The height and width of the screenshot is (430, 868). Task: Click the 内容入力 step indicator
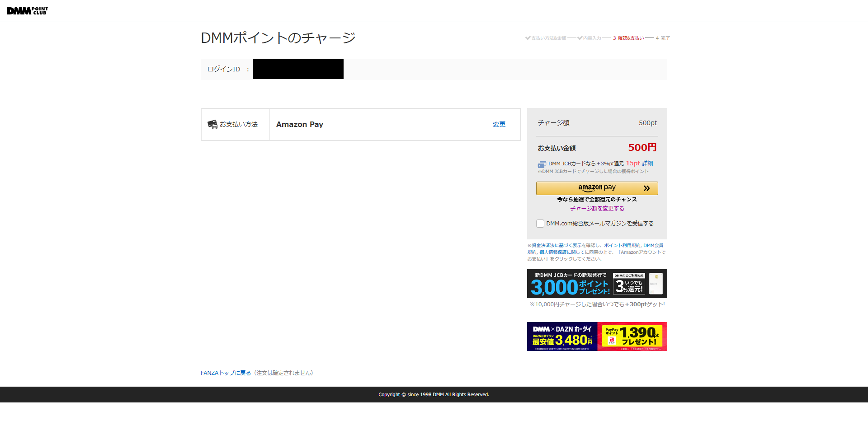click(589, 38)
